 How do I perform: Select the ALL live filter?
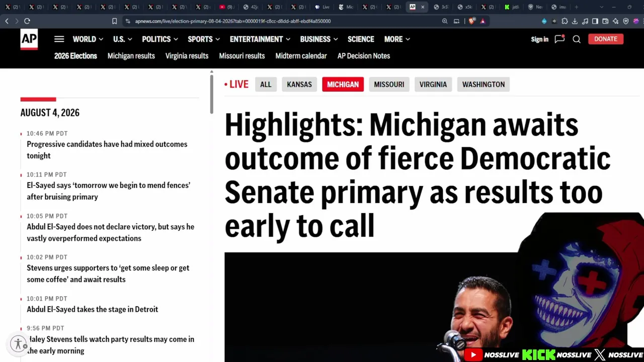[266, 84]
